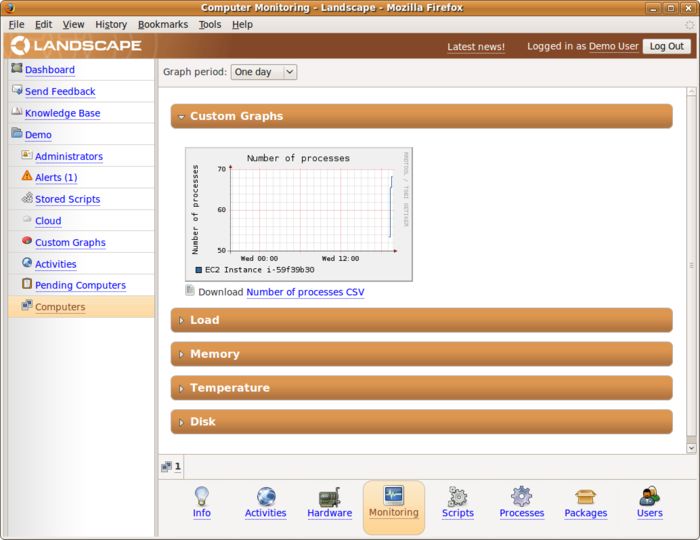Click the Info lightbulb icon

202,496
